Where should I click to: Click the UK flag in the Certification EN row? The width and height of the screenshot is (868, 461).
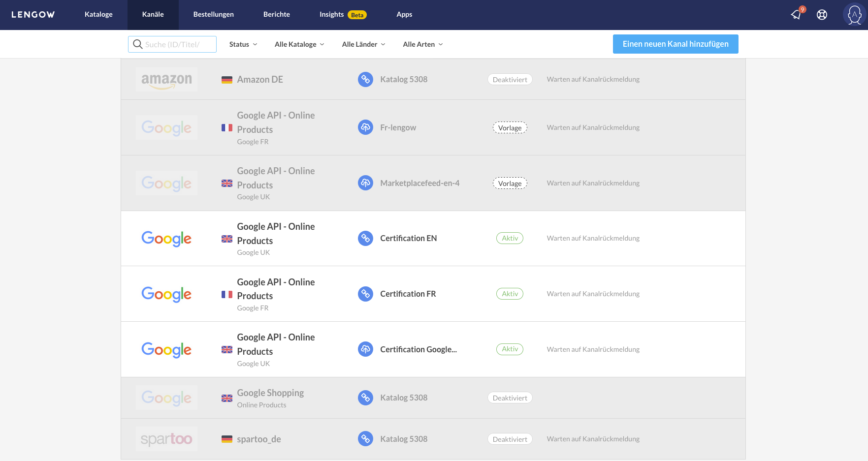[x=227, y=239]
